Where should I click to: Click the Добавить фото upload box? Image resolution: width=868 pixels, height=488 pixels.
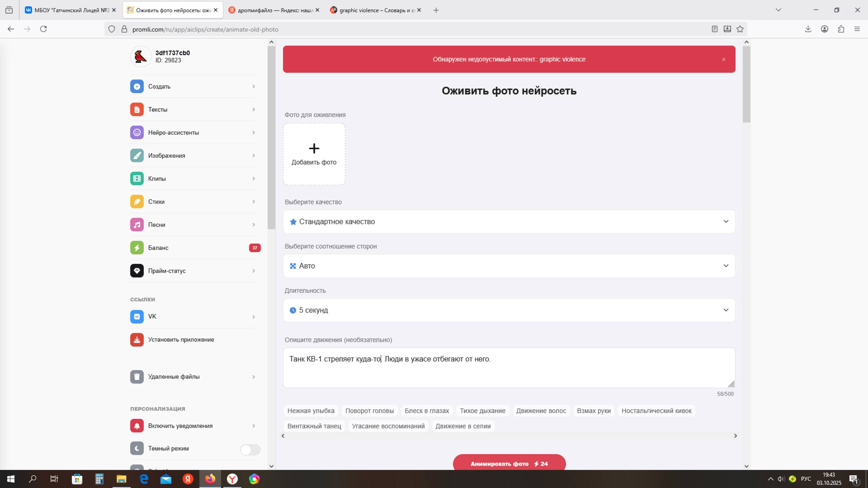(x=314, y=154)
